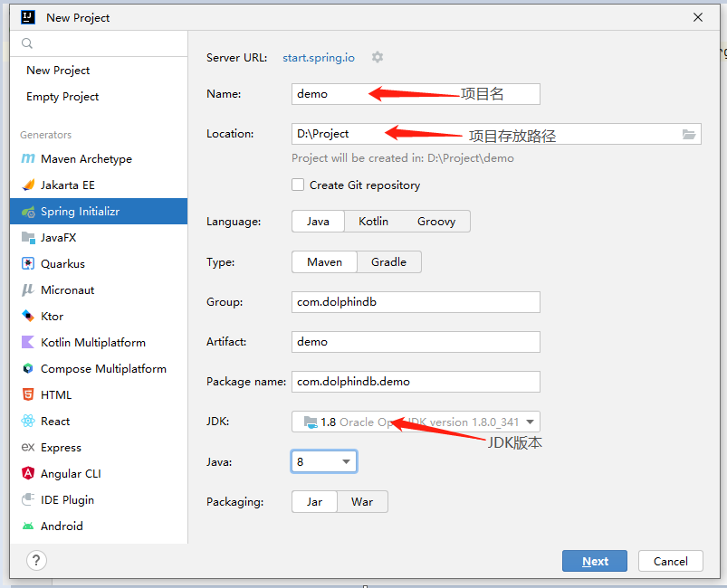The height and width of the screenshot is (588, 727).
Task: Select Jakarta EE generator entry
Action: click(99, 185)
